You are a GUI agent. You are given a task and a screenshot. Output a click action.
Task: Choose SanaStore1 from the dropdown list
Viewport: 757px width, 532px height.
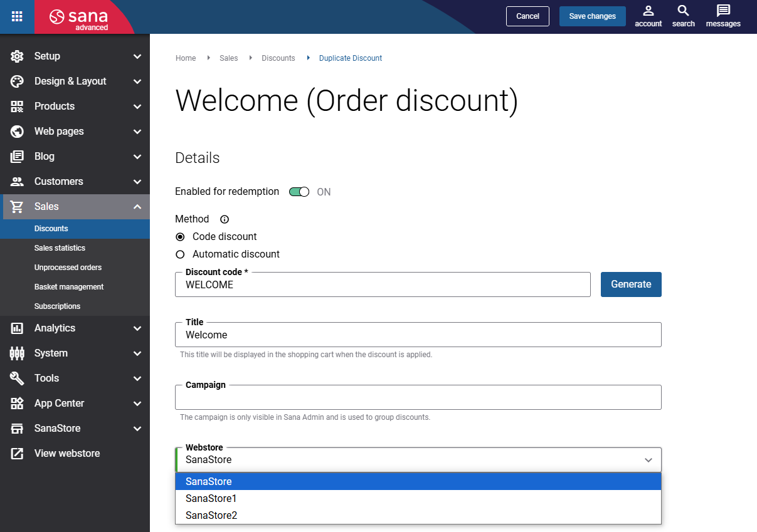pyautogui.click(x=418, y=499)
